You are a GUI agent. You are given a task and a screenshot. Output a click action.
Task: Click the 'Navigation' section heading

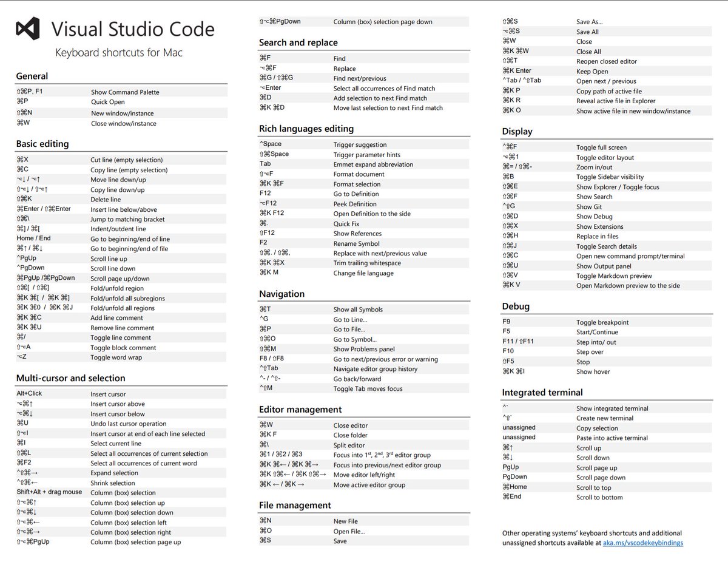coord(281,294)
